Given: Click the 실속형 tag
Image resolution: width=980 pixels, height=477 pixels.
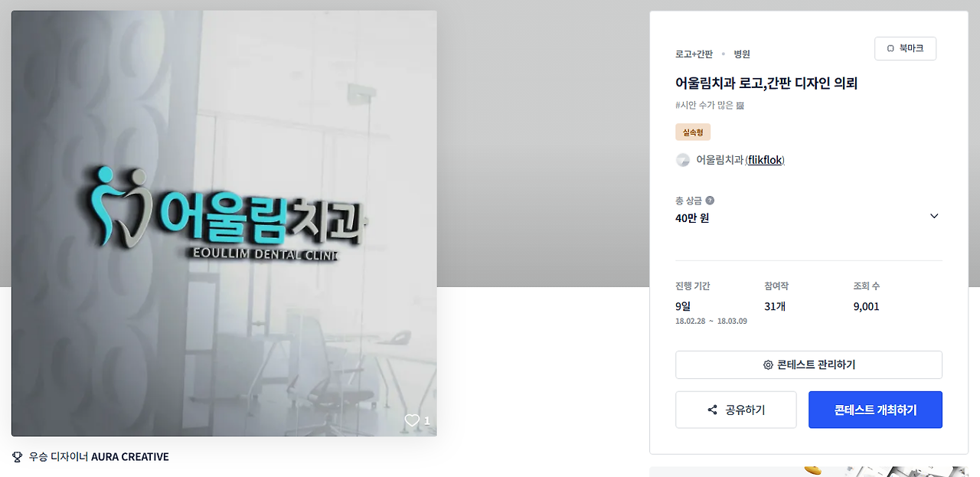Looking at the screenshot, I should 693,132.
